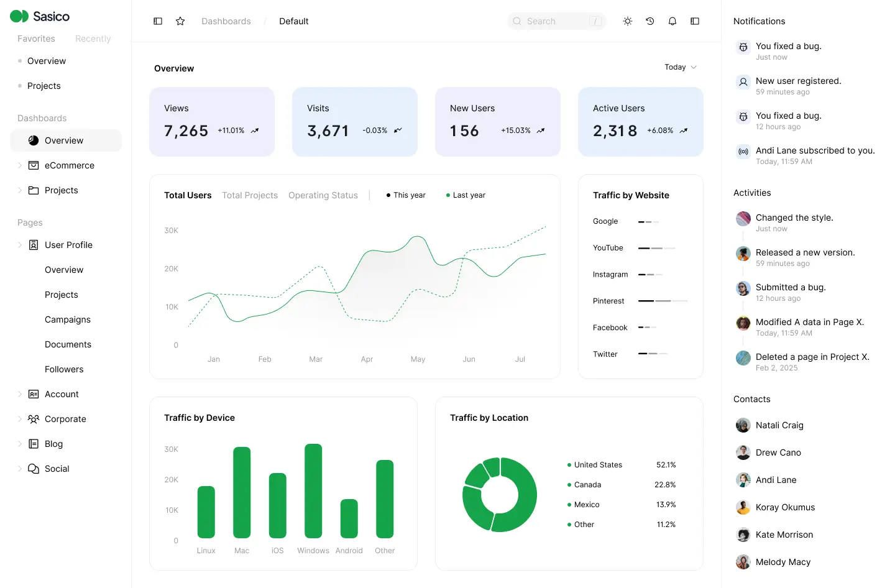895x588 pixels.
Task: Toggle the right sidebar panel icon
Action: tap(695, 21)
